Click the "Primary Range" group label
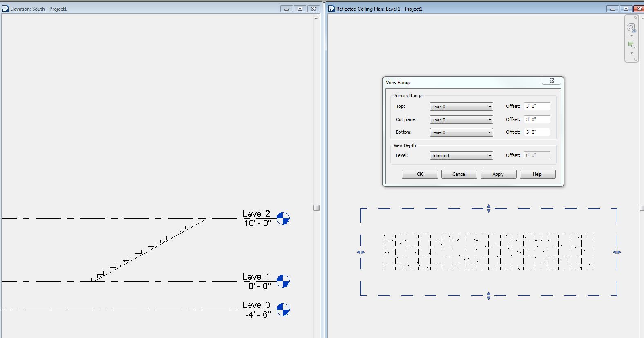This screenshot has width=644, height=338. [408, 96]
